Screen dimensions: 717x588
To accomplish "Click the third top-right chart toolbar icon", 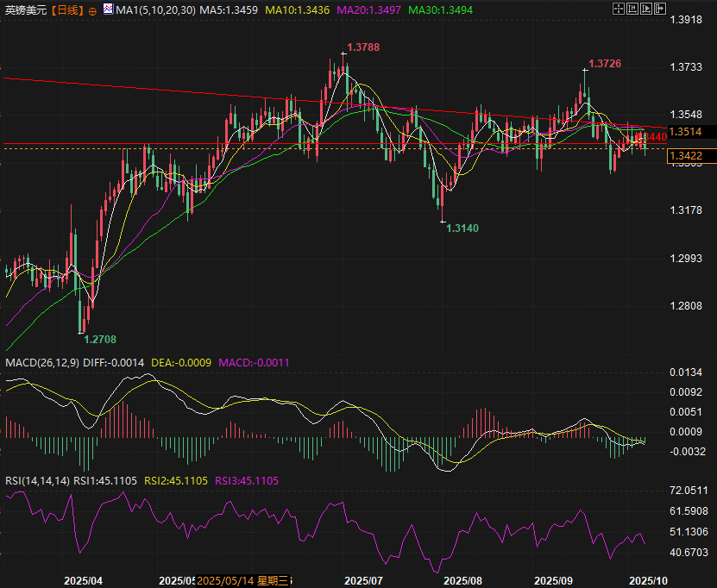I will [x=647, y=9].
